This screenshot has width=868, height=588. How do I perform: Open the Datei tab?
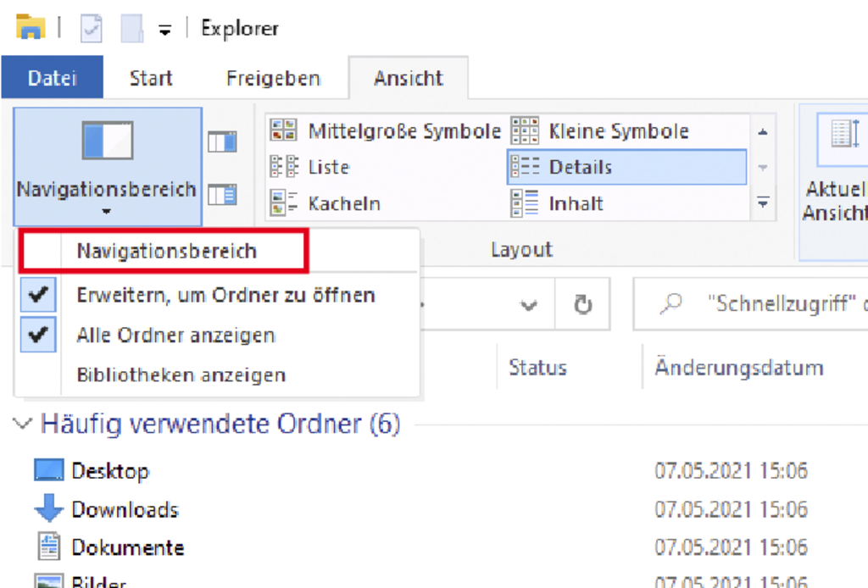click(x=52, y=79)
